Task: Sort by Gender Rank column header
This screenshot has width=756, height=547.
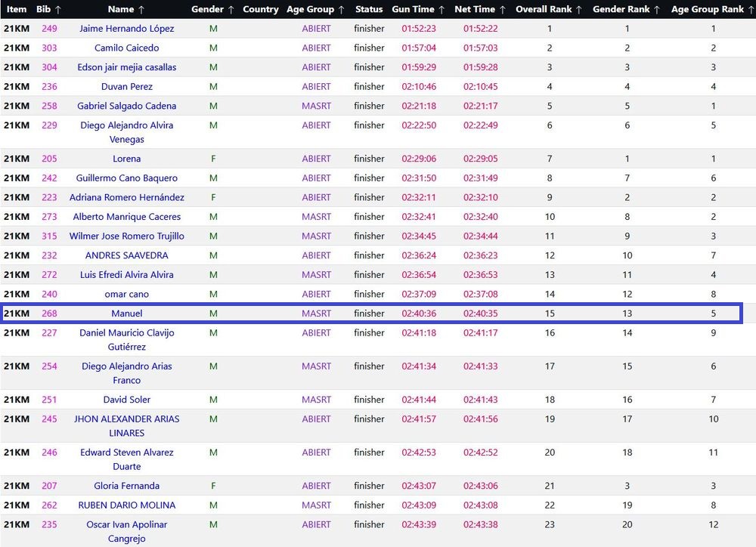Action: coord(627,9)
